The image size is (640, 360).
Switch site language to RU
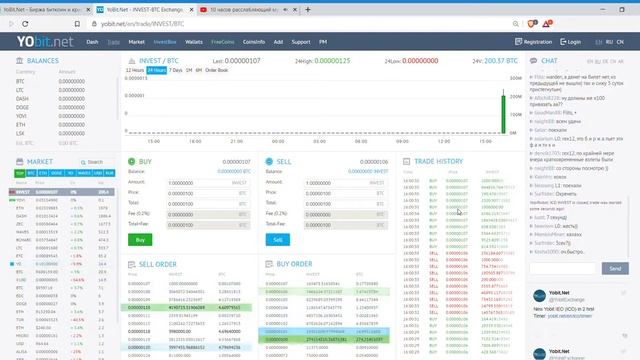point(609,42)
